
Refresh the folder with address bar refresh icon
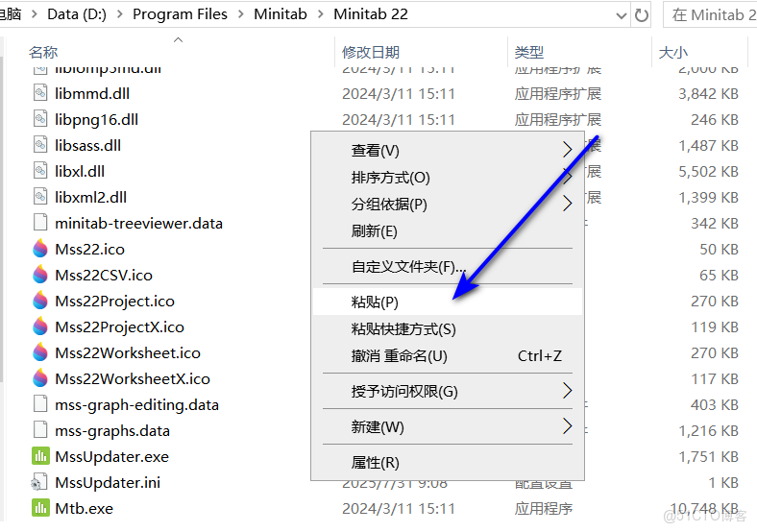(641, 15)
